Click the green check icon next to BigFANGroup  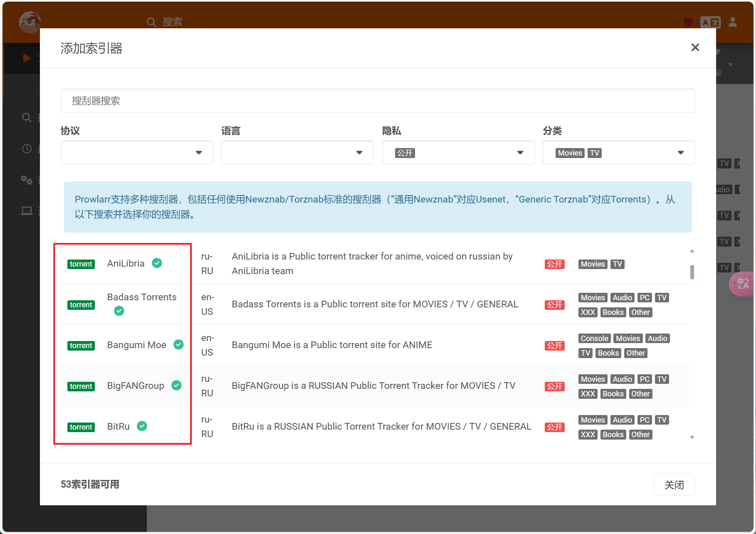176,385
